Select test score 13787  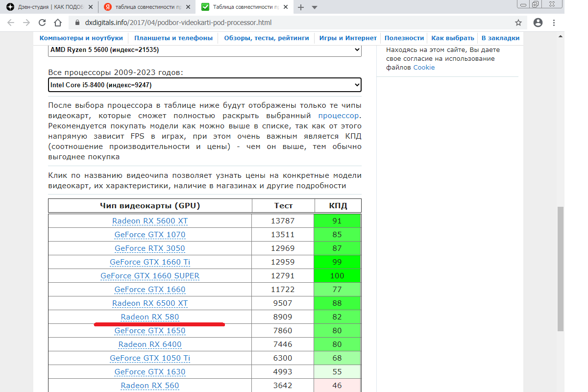tap(283, 221)
